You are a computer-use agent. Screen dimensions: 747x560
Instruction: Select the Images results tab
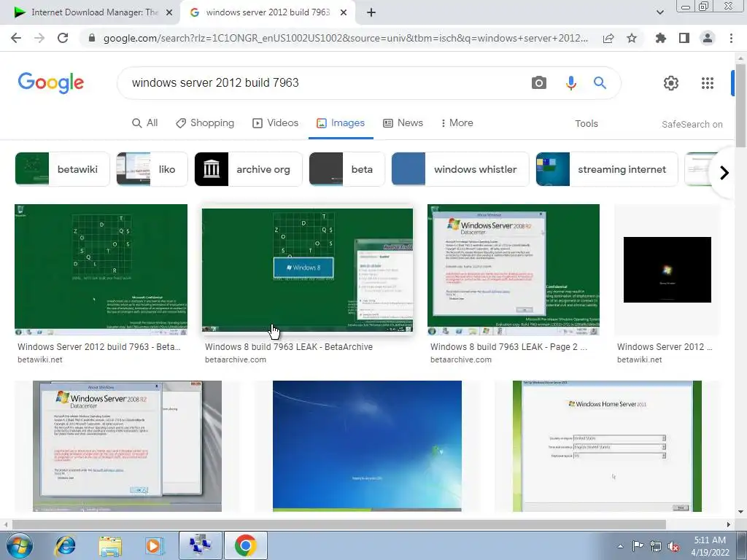(x=341, y=122)
